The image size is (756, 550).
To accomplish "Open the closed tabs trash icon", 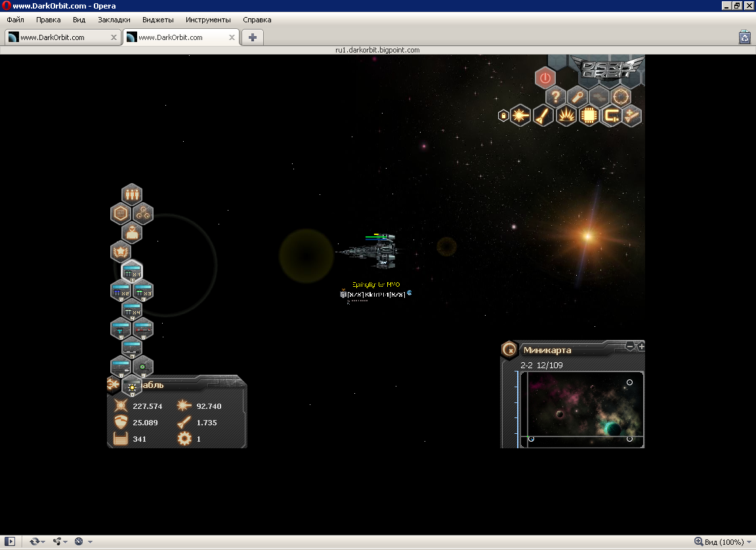I will point(744,37).
